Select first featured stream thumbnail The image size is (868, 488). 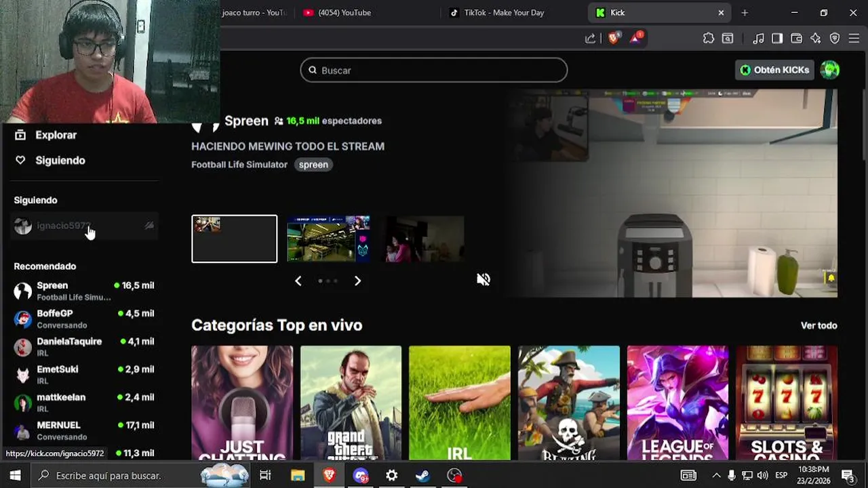pos(235,239)
